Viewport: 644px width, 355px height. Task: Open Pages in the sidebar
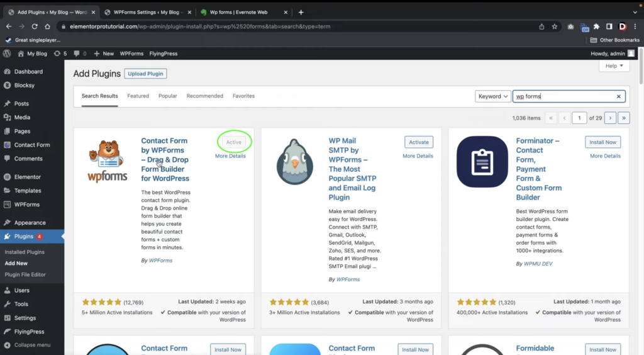click(x=22, y=131)
